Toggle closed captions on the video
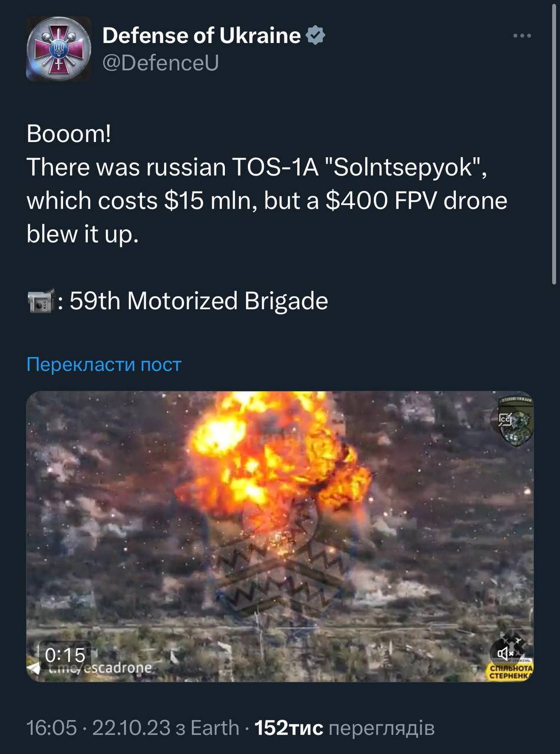This screenshot has width=560, height=754. [506, 419]
